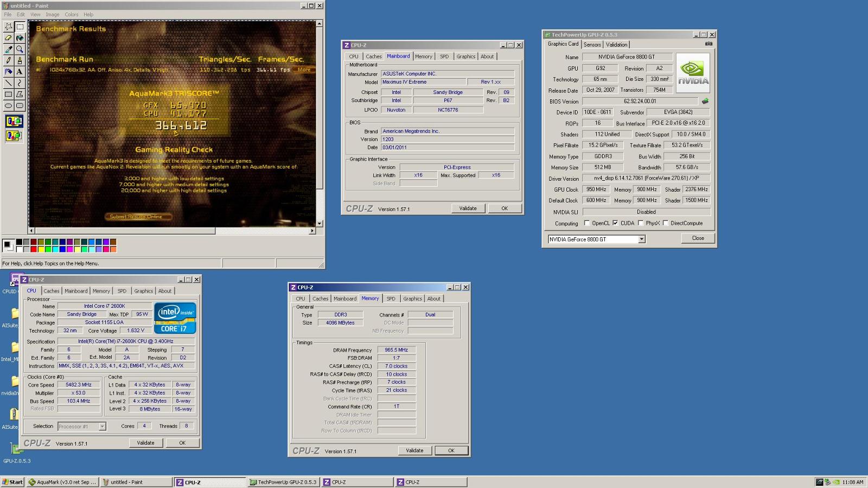Pick the yellow color swatch in Paint palette

pyautogui.click(x=41, y=250)
